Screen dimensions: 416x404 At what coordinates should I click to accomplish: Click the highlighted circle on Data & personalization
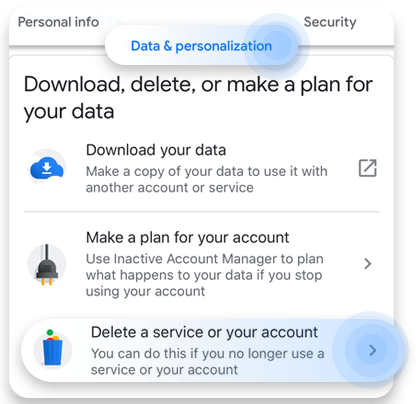coord(276,46)
